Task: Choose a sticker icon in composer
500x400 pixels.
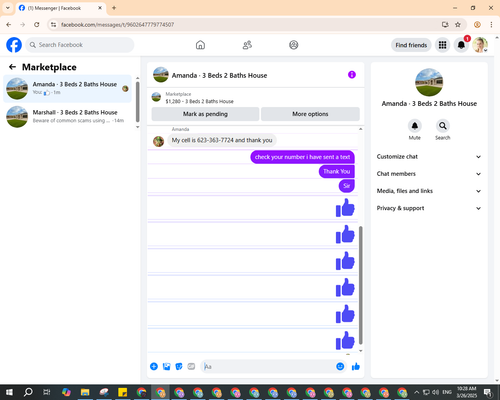Action: click(x=179, y=367)
